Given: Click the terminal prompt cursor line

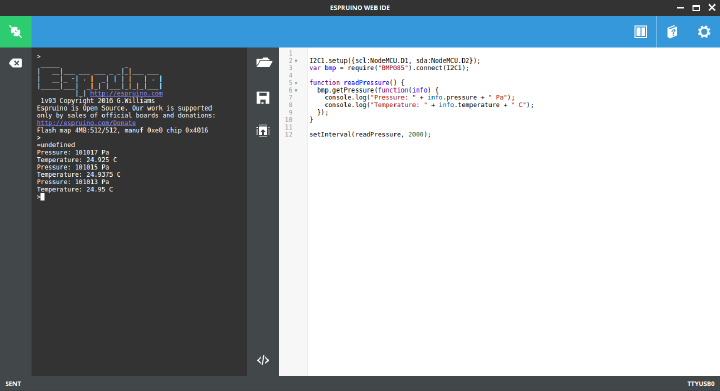Looking at the screenshot, I should tap(41, 197).
